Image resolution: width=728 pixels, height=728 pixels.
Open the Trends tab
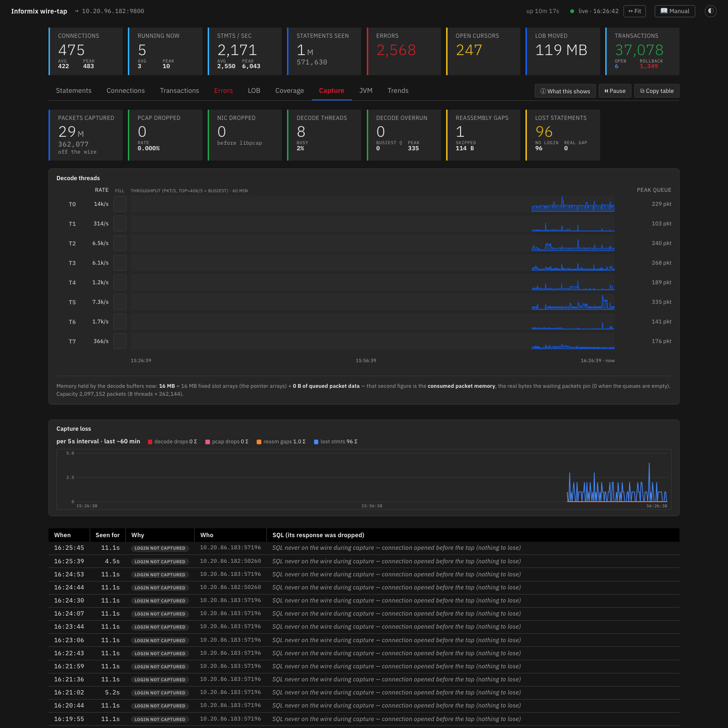click(x=398, y=91)
